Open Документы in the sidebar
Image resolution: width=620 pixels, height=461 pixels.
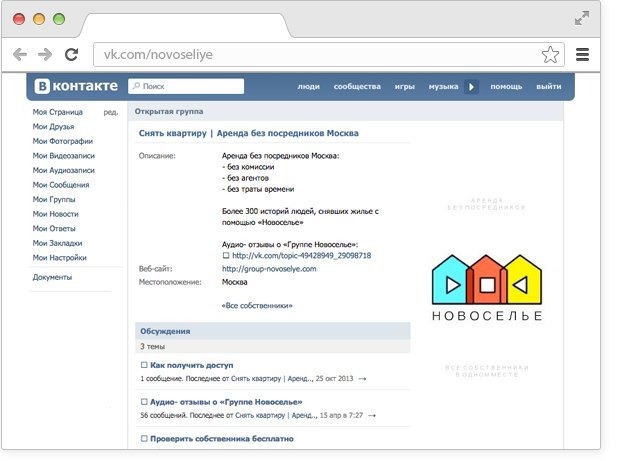click(52, 277)
